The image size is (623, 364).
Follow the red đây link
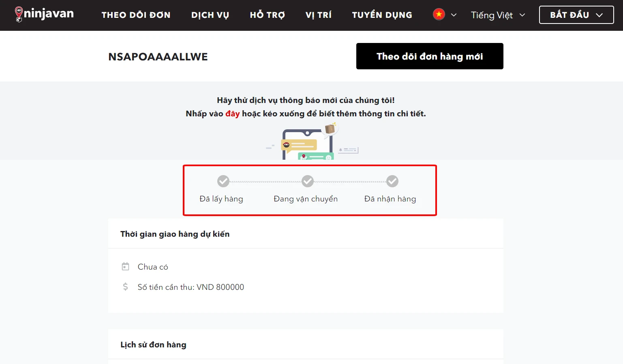click(x=232, y=113)
